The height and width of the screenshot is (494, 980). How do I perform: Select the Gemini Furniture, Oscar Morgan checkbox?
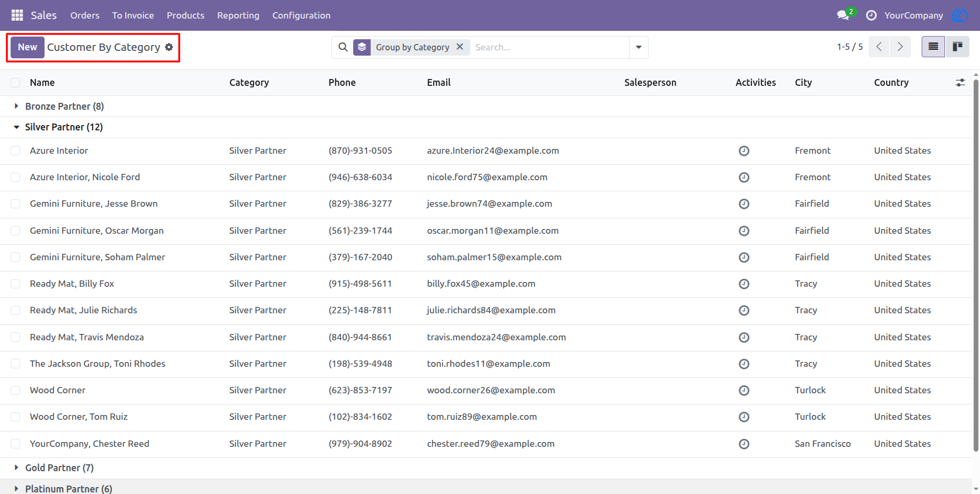(x=15, y=231)
